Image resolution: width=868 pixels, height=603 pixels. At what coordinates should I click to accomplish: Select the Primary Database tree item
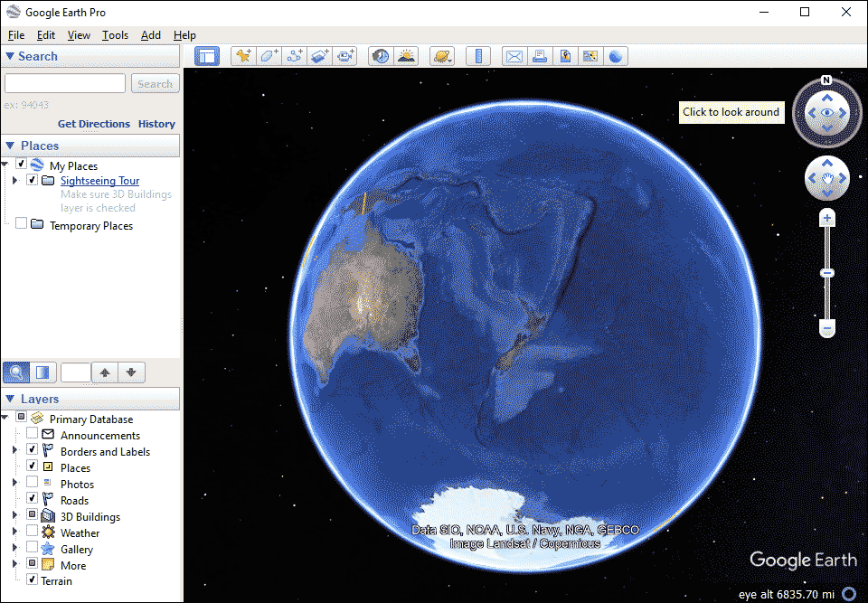click(90, 419)
